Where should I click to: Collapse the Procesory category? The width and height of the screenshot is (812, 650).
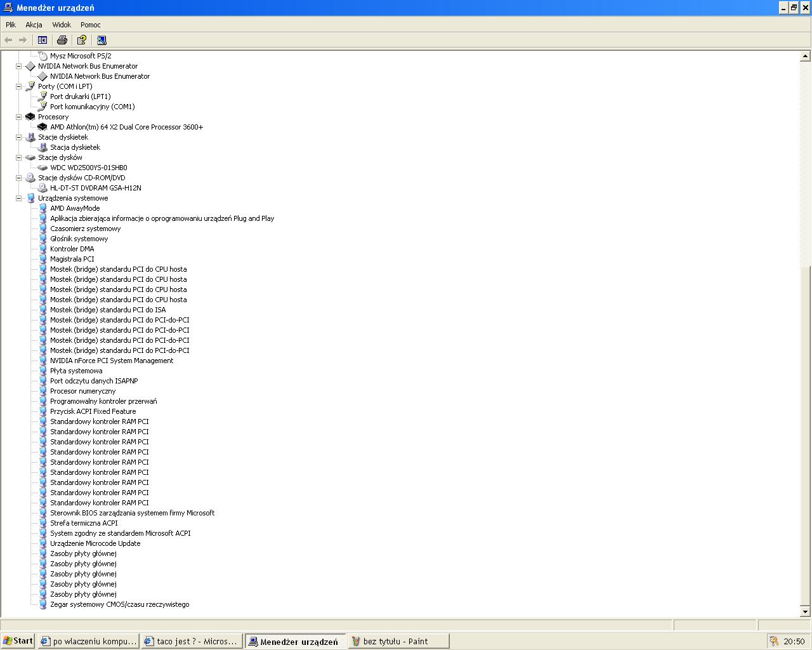click(x=18, y=117)
